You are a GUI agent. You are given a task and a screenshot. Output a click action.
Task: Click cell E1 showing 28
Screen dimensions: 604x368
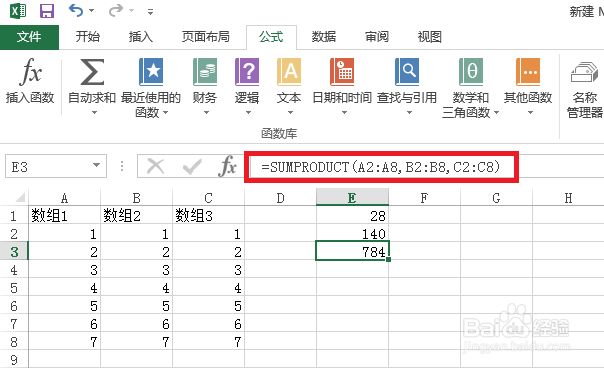(352, 215)
